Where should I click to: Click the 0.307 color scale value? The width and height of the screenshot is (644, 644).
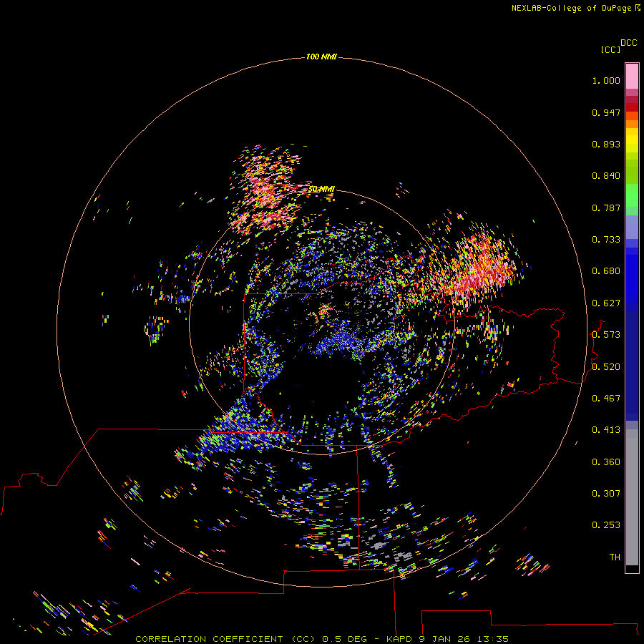click(x=606, y=494)
